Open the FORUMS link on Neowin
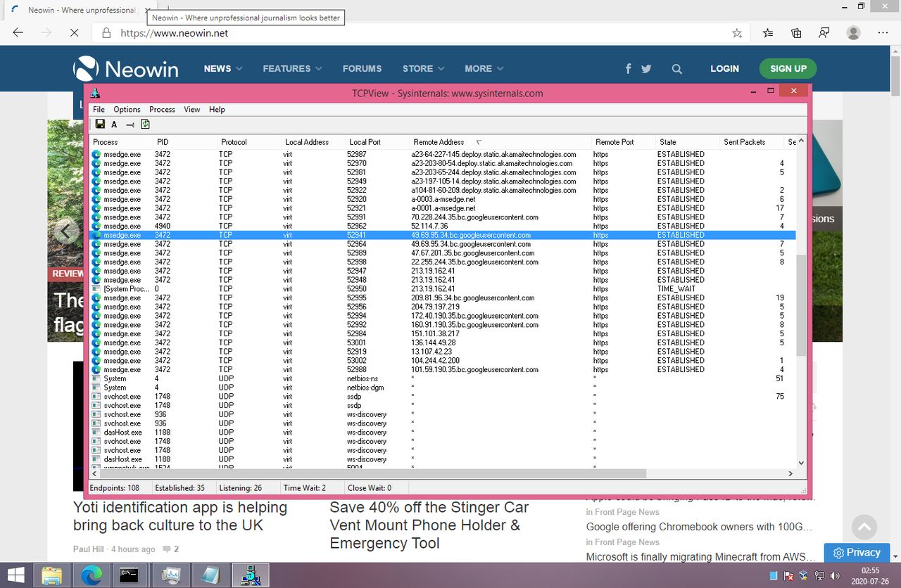This screenshot has width=901, height=588. point(362,69)
